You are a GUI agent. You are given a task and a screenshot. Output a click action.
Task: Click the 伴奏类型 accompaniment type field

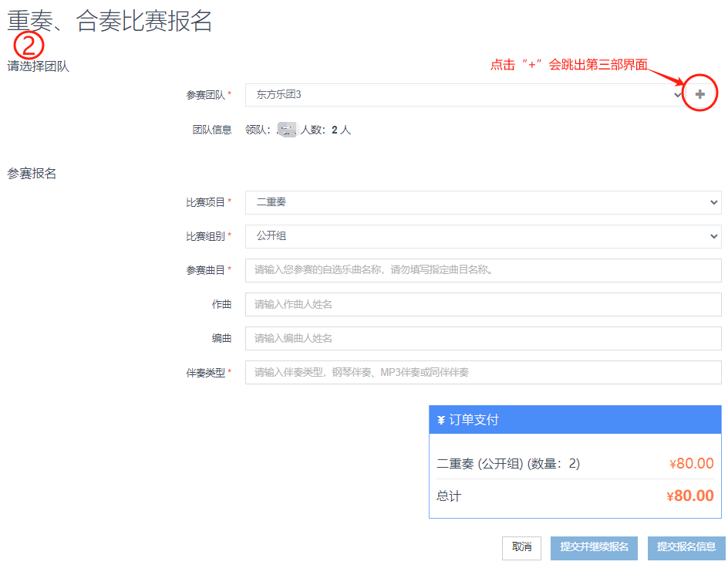click(483, 372)
